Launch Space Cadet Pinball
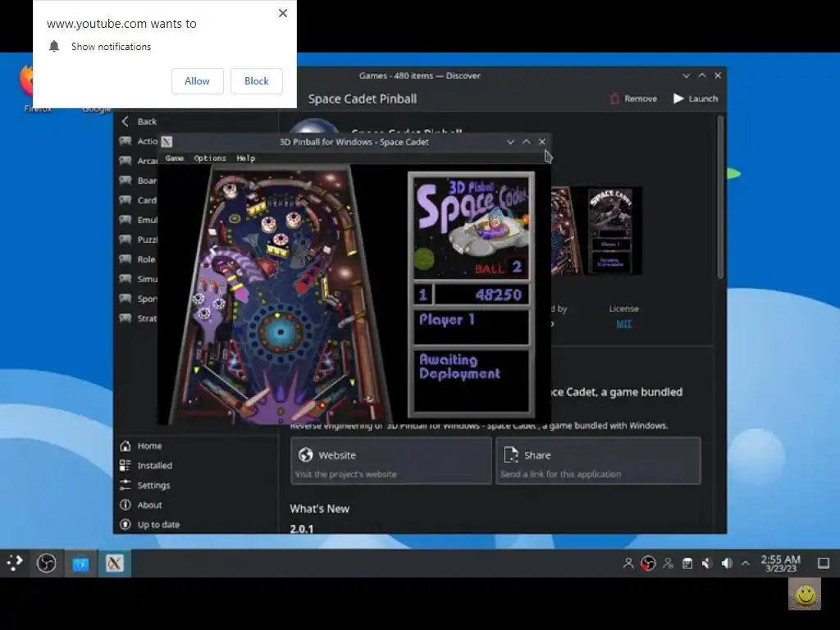This screenshot has width=840, height=630. [x=696, y=98]
